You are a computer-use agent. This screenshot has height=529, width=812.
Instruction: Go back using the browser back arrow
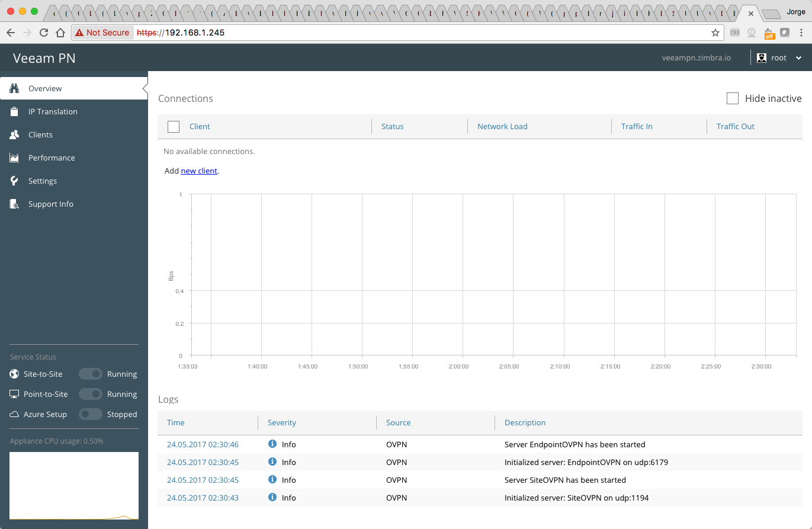pyautogui.click(x=11, y=33)
